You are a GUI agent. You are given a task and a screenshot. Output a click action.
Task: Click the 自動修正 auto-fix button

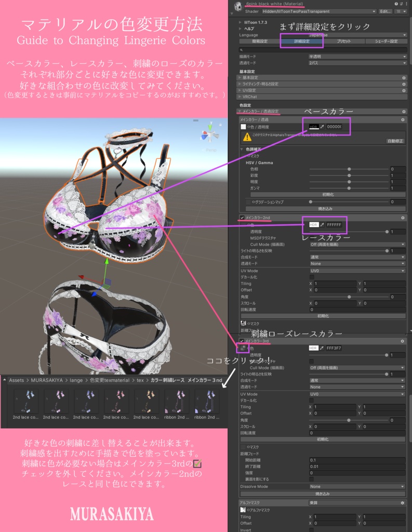pyautogui.click(x=395, y=141)
